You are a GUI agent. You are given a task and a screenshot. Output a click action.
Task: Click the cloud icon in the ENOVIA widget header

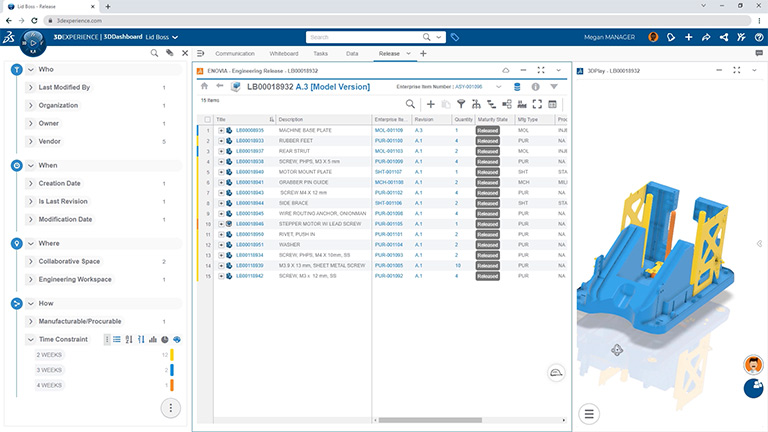[x=505, y=71]
